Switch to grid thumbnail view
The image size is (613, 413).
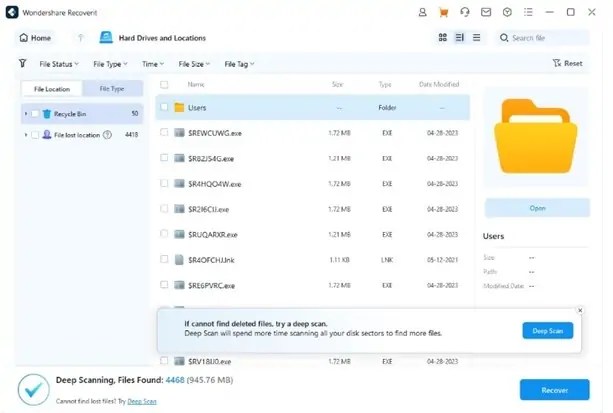click(x=443, y=38)
